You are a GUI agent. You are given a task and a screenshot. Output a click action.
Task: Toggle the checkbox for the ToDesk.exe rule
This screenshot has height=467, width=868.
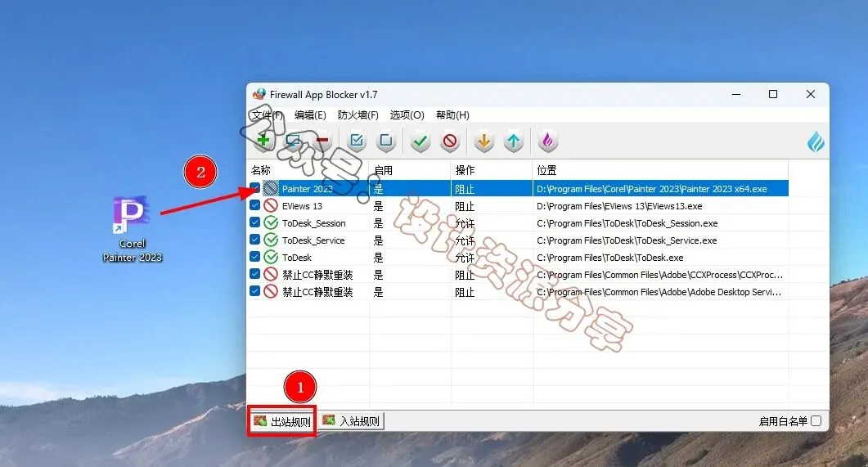pyautogui.click(x=254, y=257)
